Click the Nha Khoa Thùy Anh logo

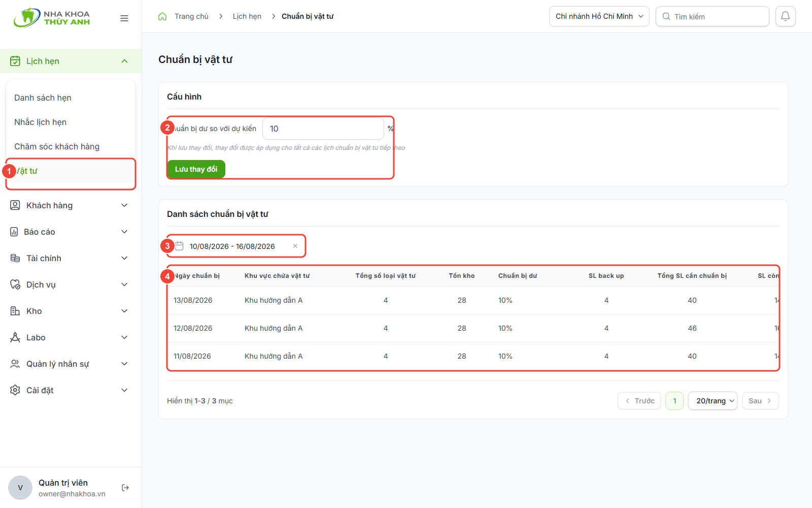(52, 18)
